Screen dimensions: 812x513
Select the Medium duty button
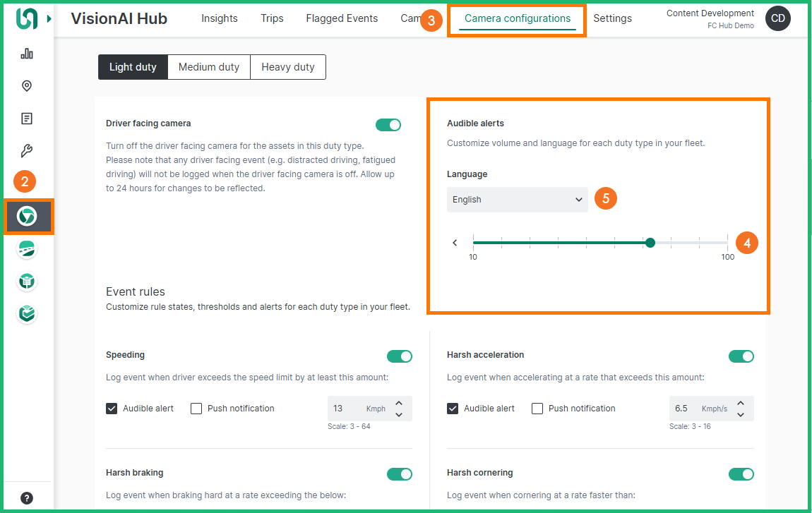[x=209, y=67]
